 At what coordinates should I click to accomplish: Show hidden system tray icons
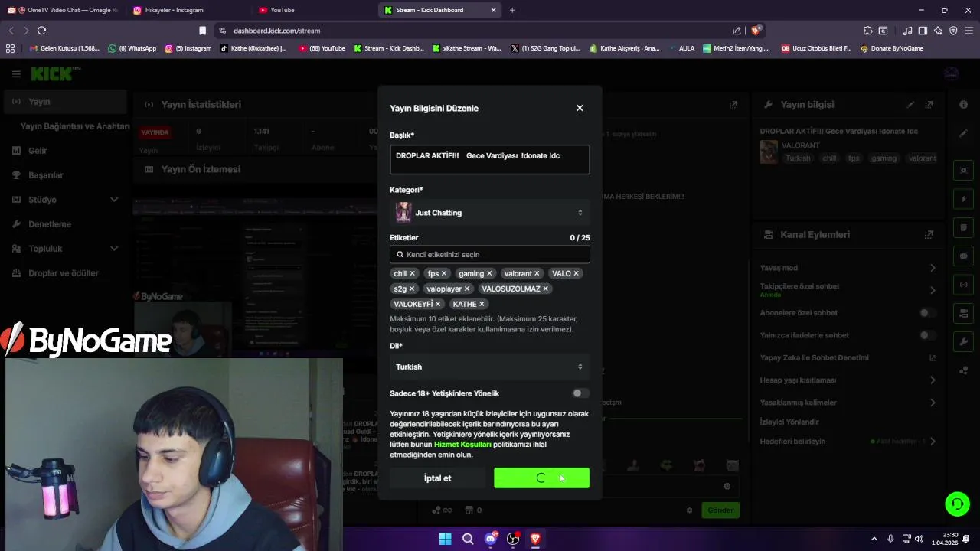[x=874, y=539]
